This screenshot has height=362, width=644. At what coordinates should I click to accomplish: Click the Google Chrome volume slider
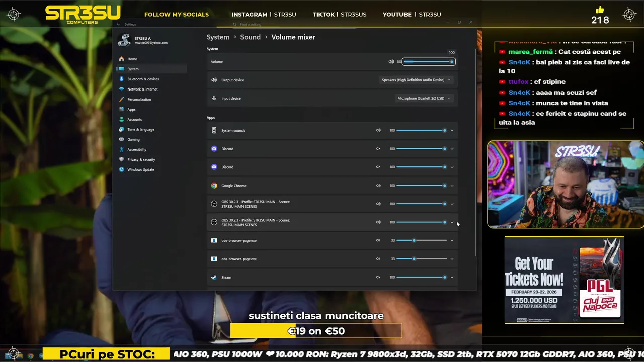pyautogui.click(x=422, y=186)
